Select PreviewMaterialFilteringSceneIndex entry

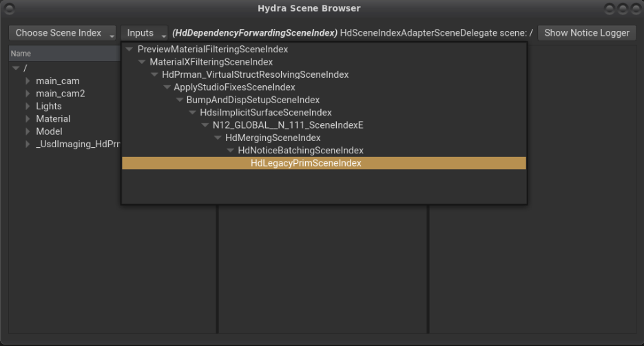coord(212,50)
